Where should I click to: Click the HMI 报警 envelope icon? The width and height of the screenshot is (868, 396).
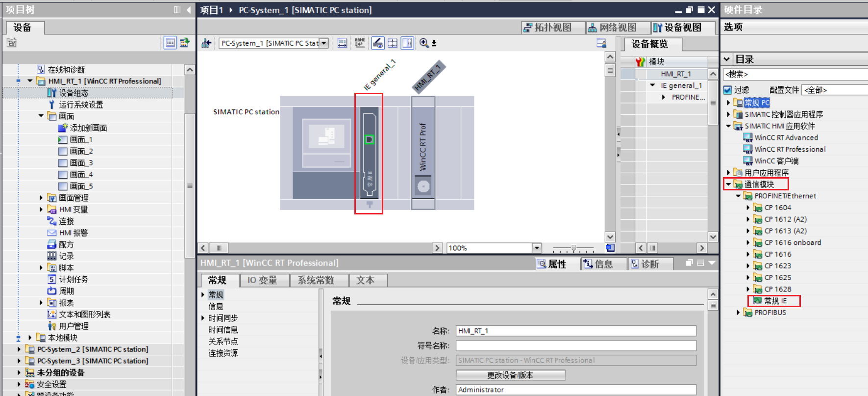click(x=52, y=233)
